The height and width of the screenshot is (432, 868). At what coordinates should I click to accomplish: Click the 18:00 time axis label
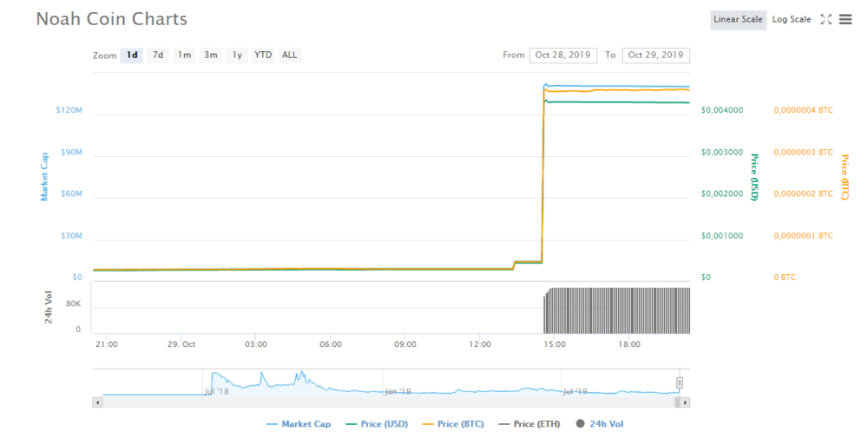pyautogui.click(x=629, y=344)
